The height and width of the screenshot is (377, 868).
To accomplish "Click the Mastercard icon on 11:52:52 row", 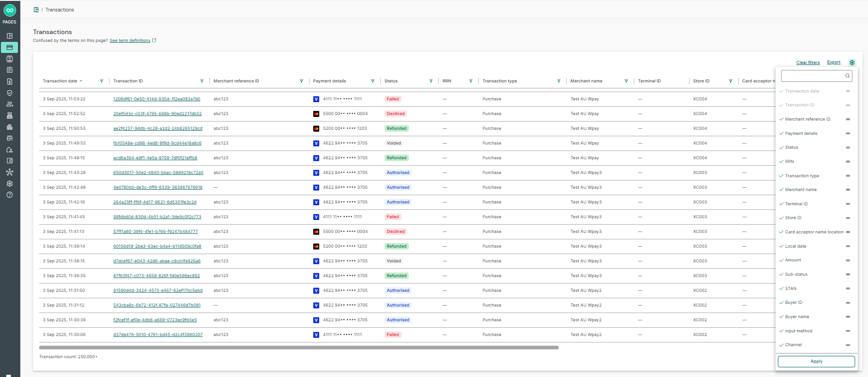I will (x=316, y=114).
